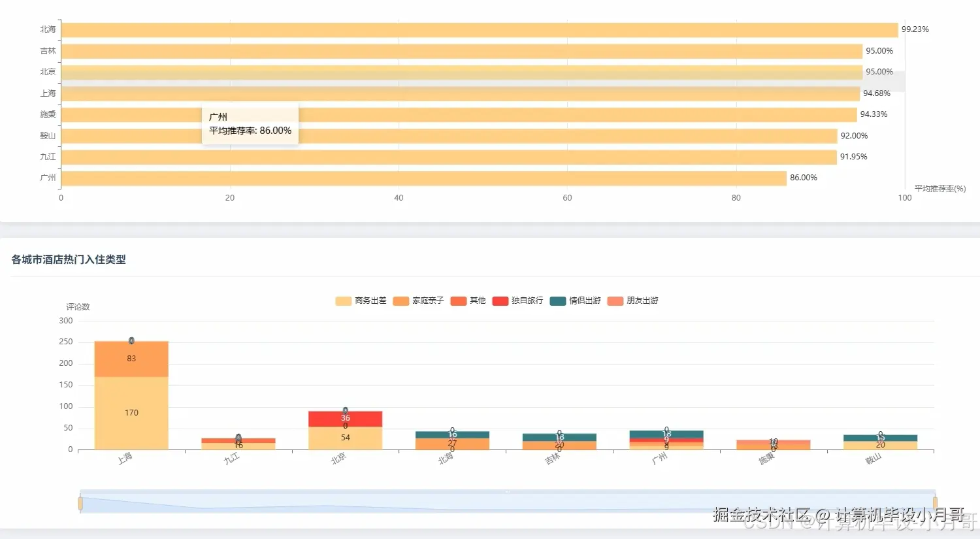Toggle the 家庭亲子 legend series
The width and height of the screenshot is (980, 539).
(418, 301)
